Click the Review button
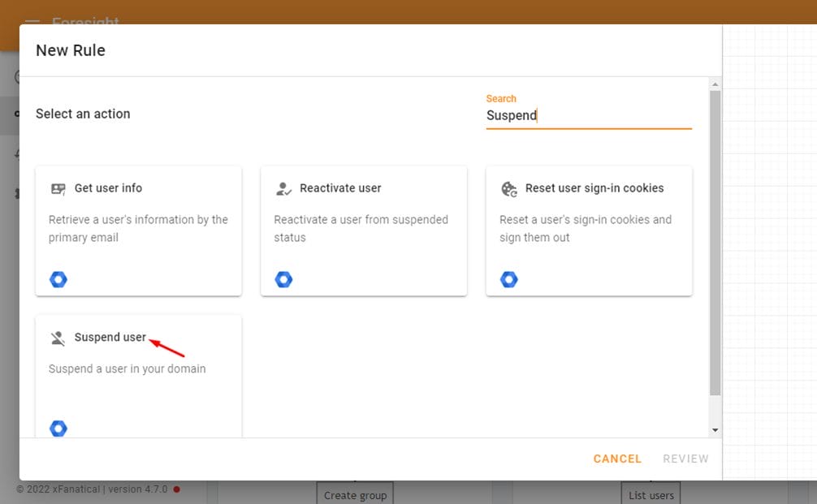The height and width of the screenshot is (504, 817). (x=685, y=459)
